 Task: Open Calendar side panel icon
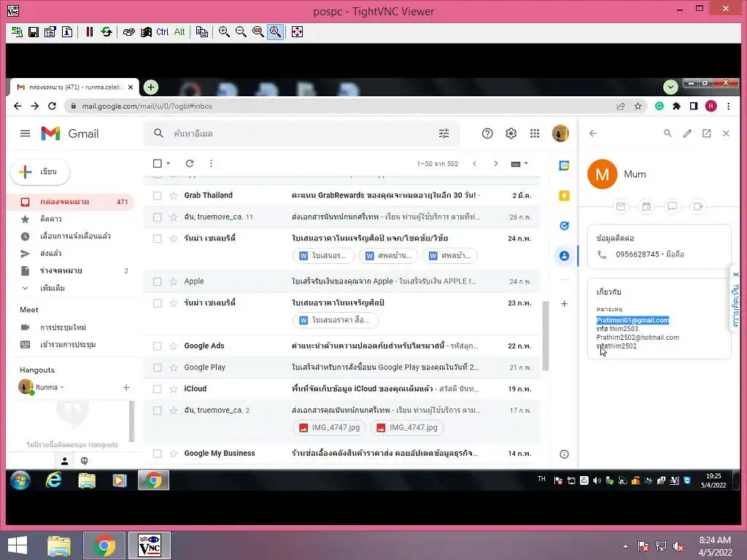[x=564, y=166]
